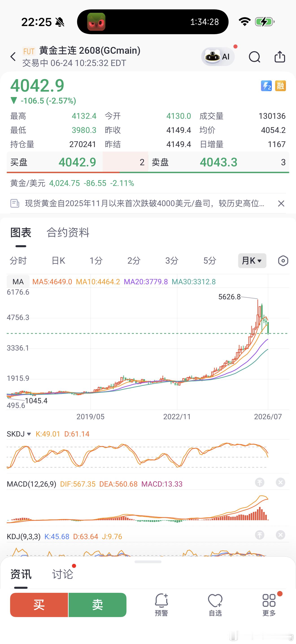The image size is (296, 644).
Task: Remove the MACD indicator panel
Action: pyautogui.click(x=281, y=482)
